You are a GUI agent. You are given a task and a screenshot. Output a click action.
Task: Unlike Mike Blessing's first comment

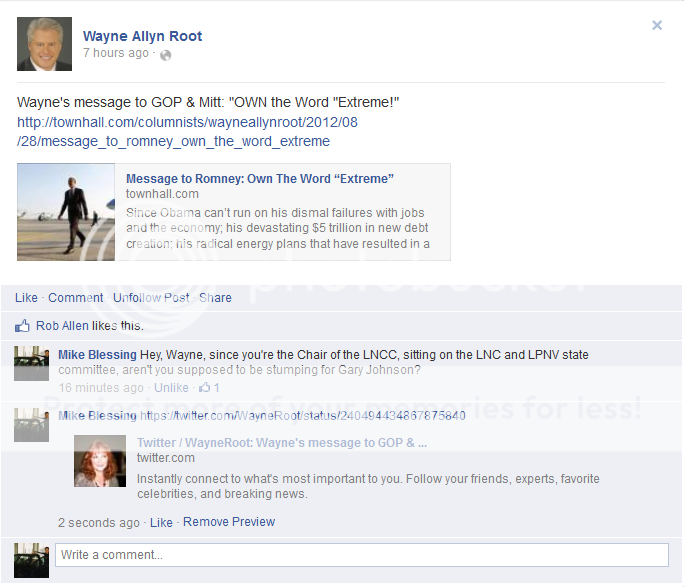[x=171, y=388]
